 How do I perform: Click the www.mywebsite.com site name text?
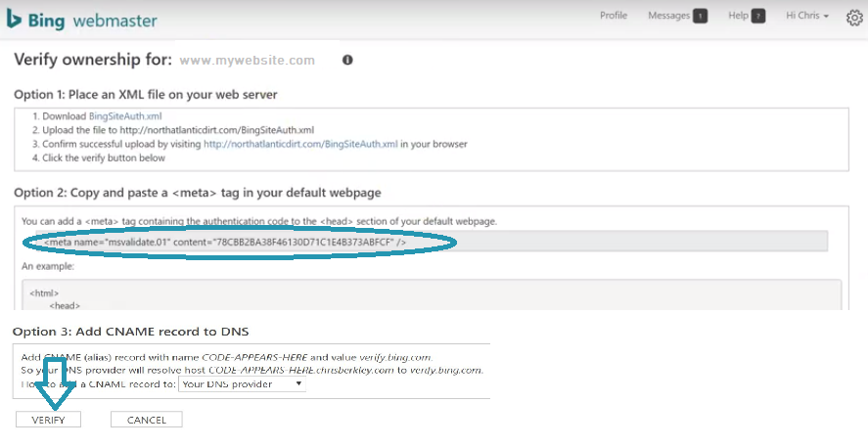tap(247, 61)
